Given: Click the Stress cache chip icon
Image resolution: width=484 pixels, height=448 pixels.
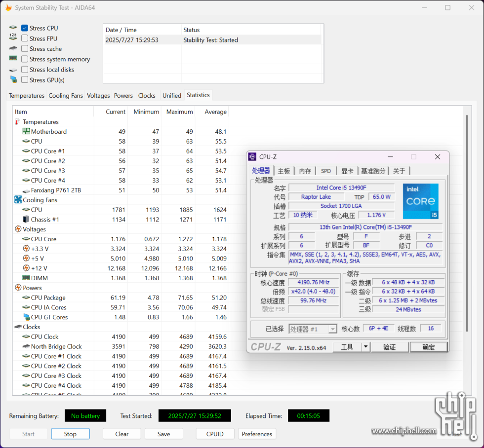Looking at the screenshot, I should [x=13, y=48].
